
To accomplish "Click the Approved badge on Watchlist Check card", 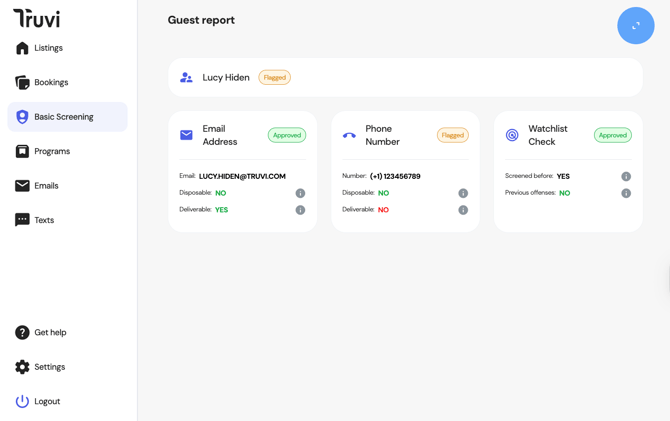I will tap(613, 135).
